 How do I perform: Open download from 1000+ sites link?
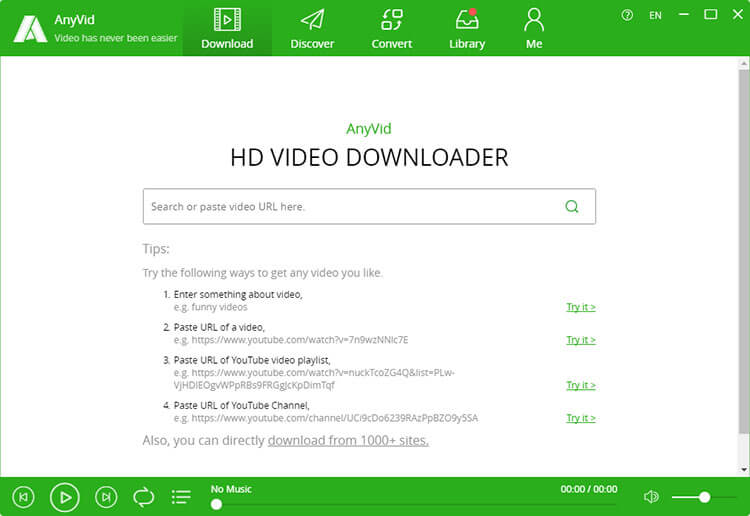point(348,440)
